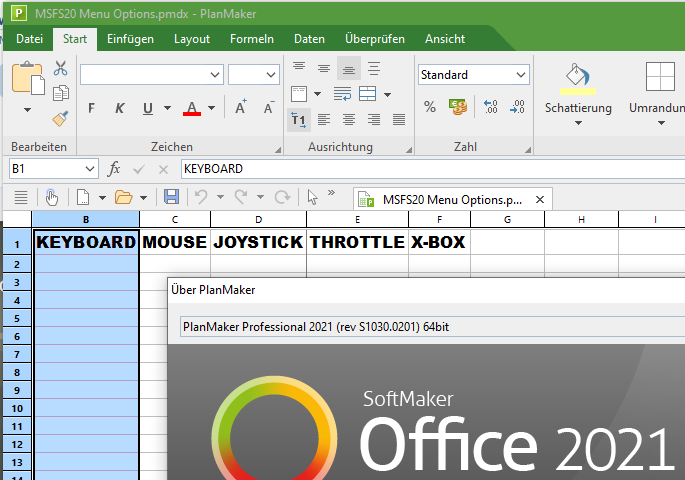The height and width of the screenshot is (480, 685).
Task: Apply percent number format
Action: point(430,107)
